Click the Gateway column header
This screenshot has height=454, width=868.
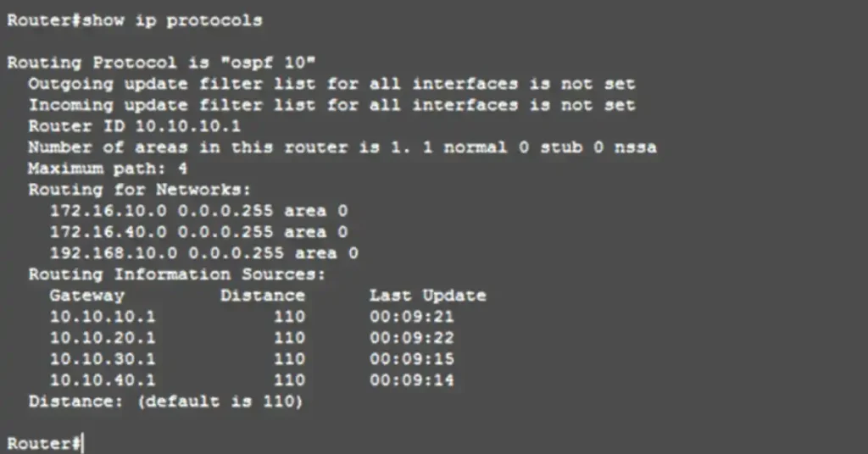pos(86,296)
